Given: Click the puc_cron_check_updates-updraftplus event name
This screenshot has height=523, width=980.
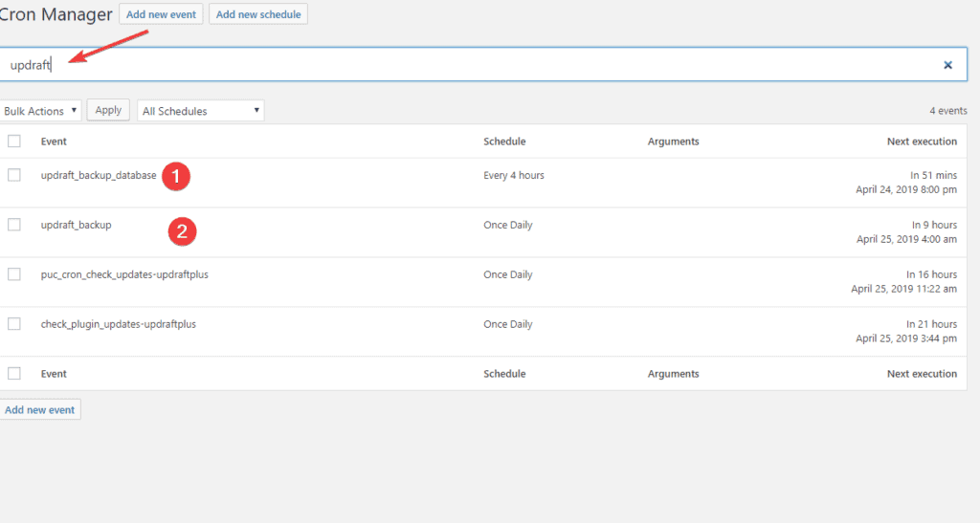Looking at the screenshot, I should (124, 275).
